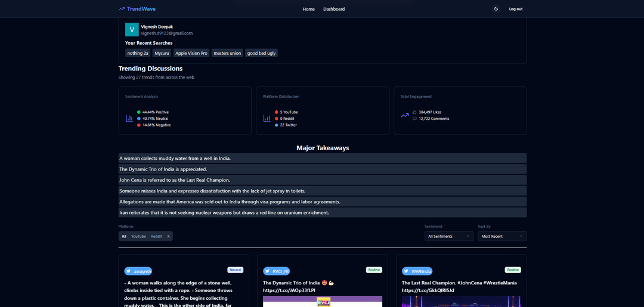This screenshot has width=644, height=307.
Task: Click 'Showing 27 trends from across the web'
Action: [x=156, y=77]
